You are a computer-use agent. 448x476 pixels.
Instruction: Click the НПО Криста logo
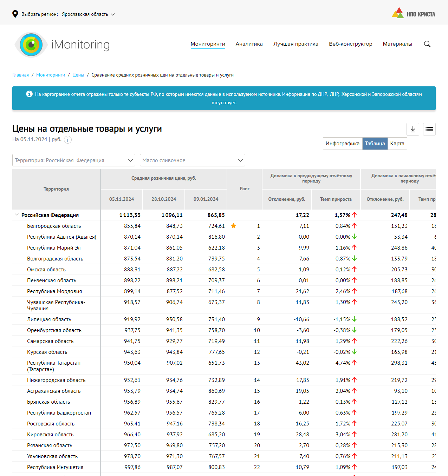(x=413, y=14)
